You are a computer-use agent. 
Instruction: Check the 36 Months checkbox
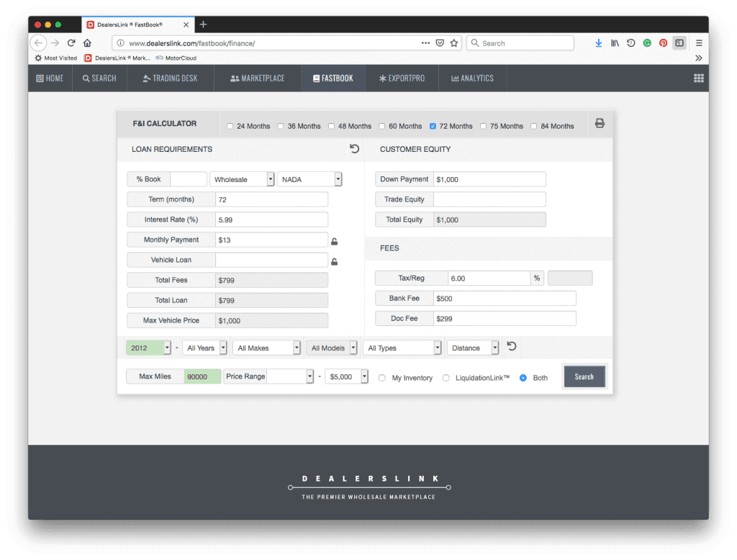[281, 126]
